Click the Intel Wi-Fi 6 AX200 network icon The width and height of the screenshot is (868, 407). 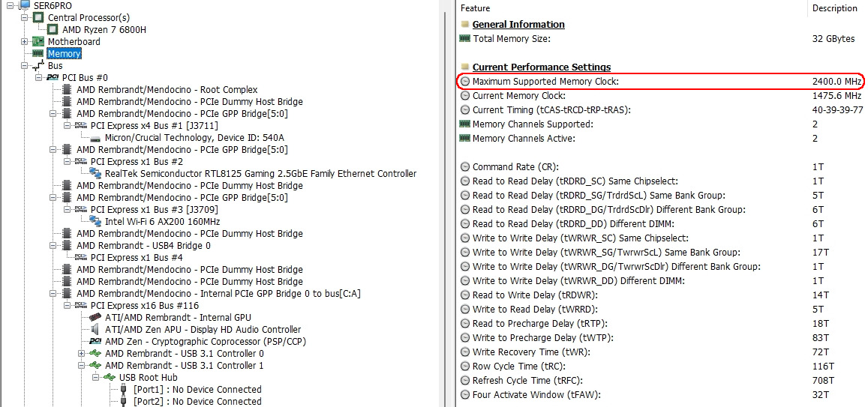click(x=95, y=222)
